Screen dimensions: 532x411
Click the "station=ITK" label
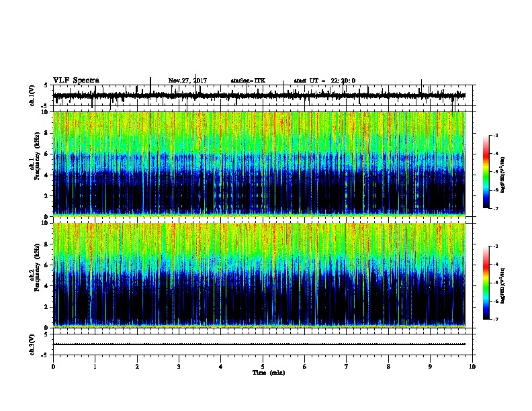pyautogui.click(x=248, y=81)
